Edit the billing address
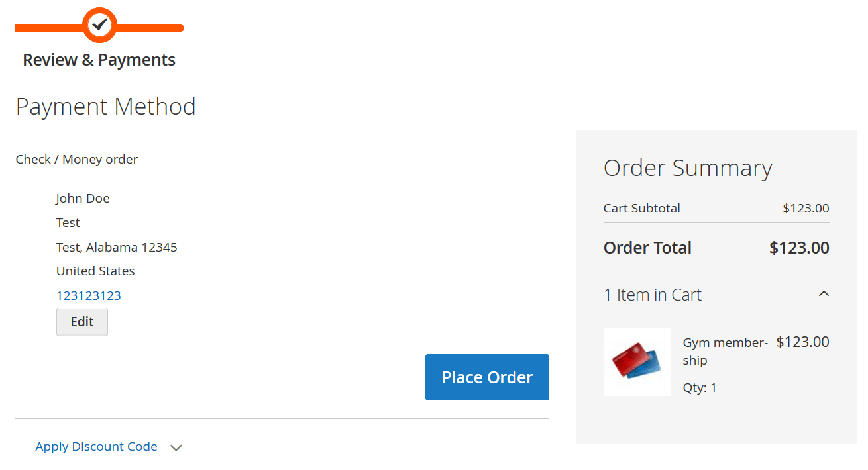 82,322
